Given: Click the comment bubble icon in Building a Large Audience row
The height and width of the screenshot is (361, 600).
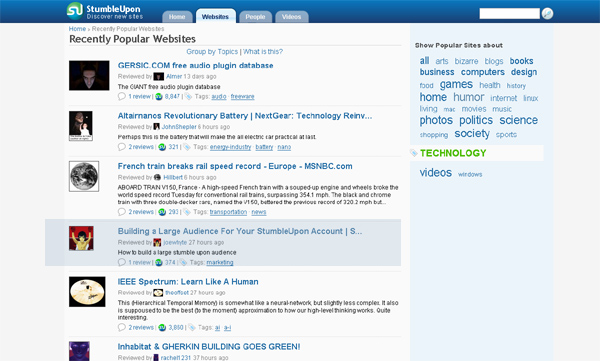Looking at the screenshot, I should coord(122,263).
